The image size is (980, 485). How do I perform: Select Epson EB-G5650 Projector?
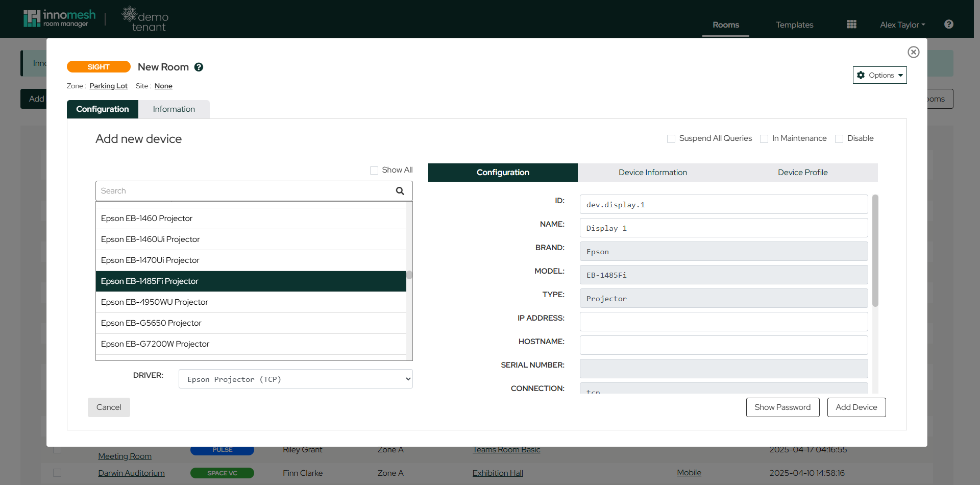251,323
